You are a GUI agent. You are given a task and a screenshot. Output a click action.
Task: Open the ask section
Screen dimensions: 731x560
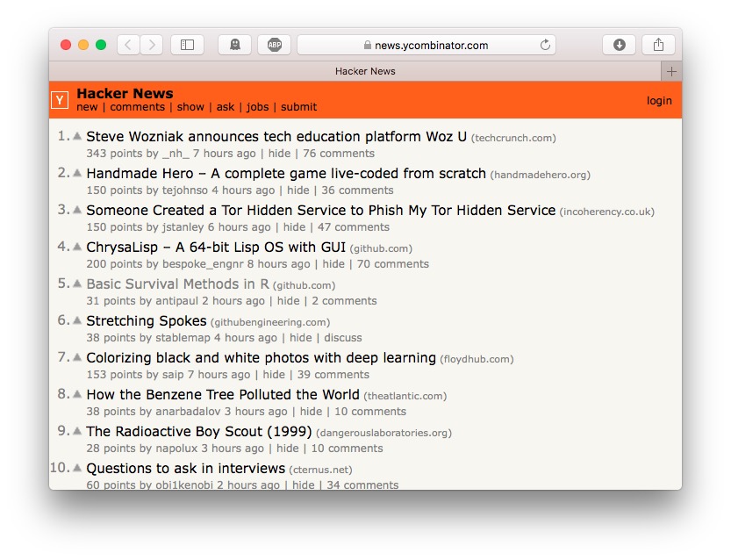pyautogui.click(x=226, y=107)
